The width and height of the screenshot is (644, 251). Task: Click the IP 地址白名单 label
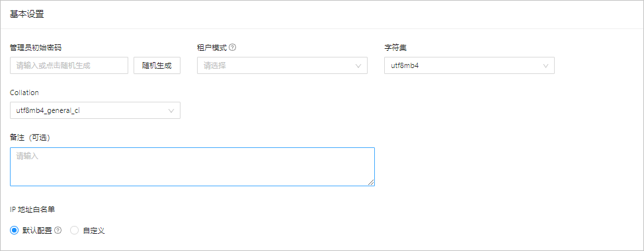(32, 209)
